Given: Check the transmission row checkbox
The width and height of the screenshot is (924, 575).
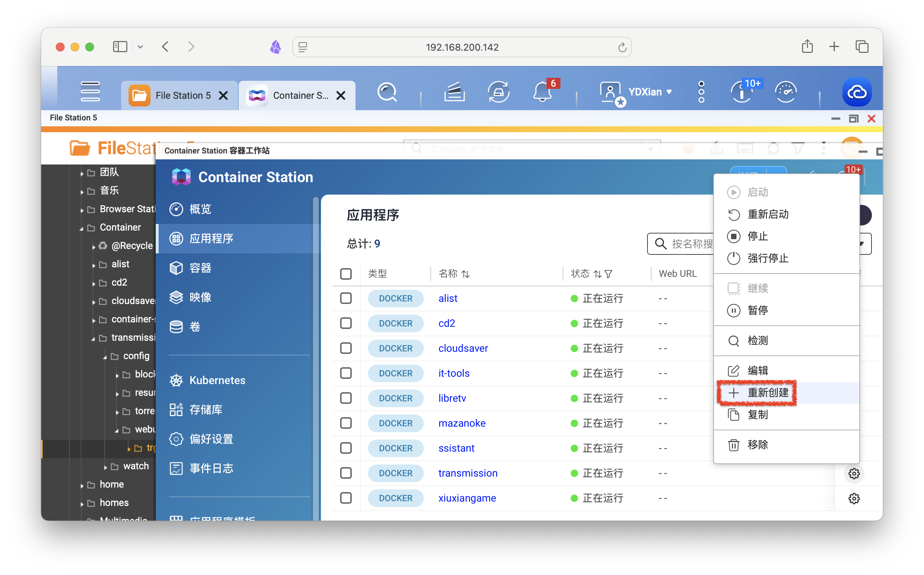Looking at the screenshot, I should pyautogui.click(x=346, y=473).
